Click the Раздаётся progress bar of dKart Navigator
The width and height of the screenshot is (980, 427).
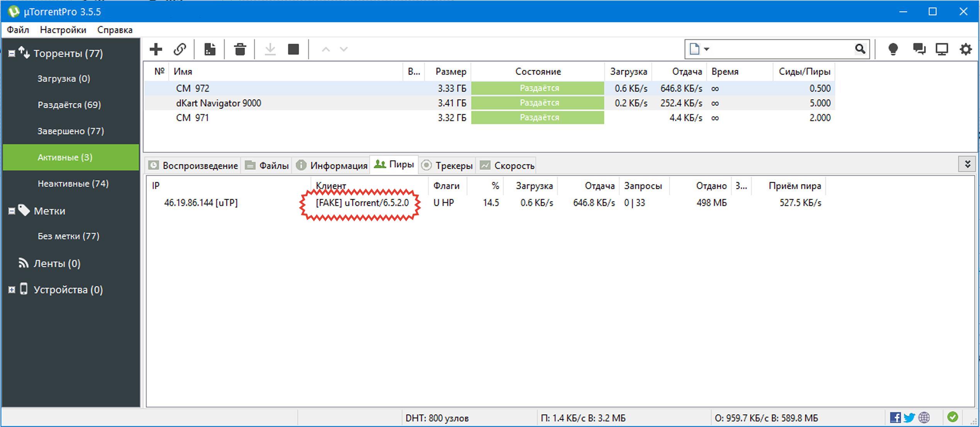[538, 103]
